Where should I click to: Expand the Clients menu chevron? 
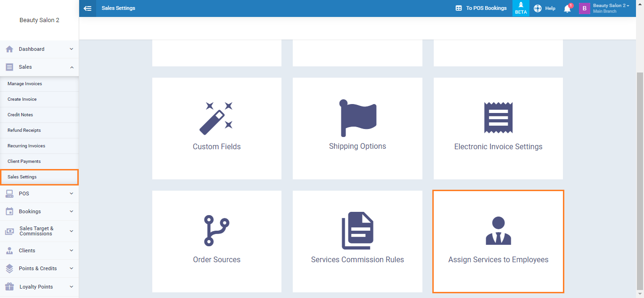click(71, 250)
